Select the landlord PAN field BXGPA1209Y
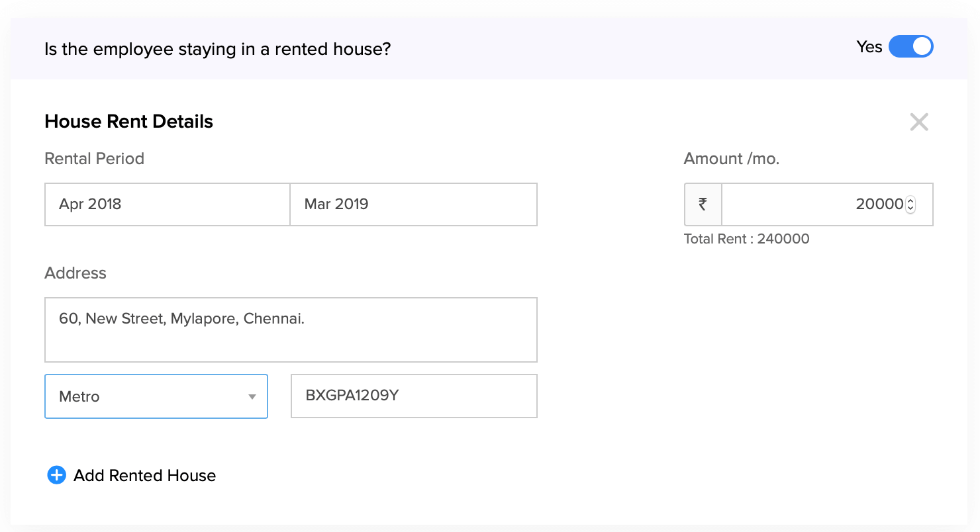Viewport: 980px width, 532px height. tap(413, 396)
